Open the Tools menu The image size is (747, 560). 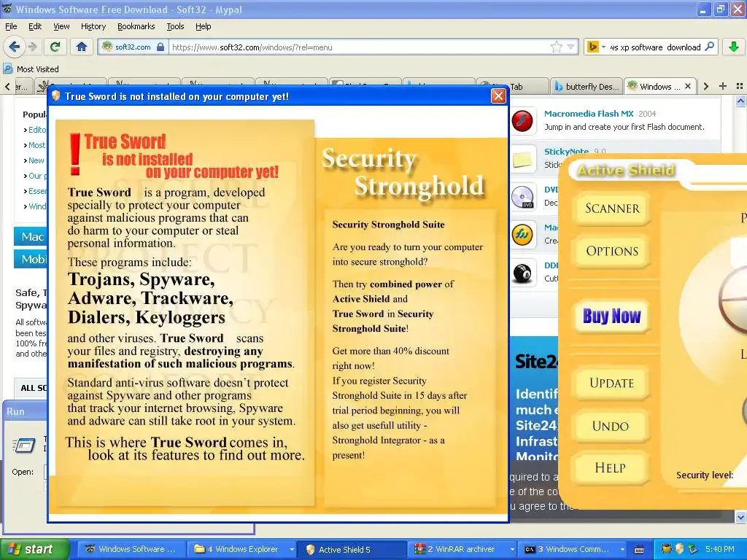click(x=175, y=26)
